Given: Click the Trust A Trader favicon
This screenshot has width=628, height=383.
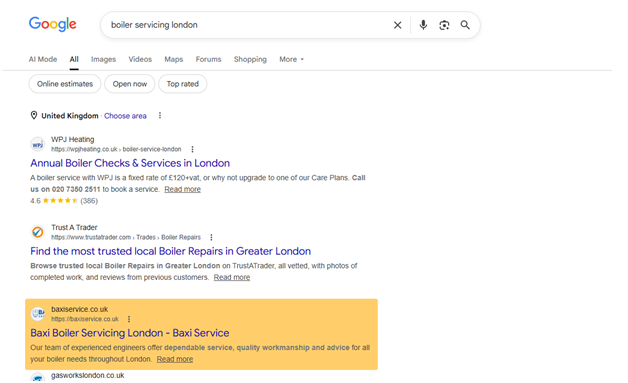Looking at the screenshot, I should 38,232.
